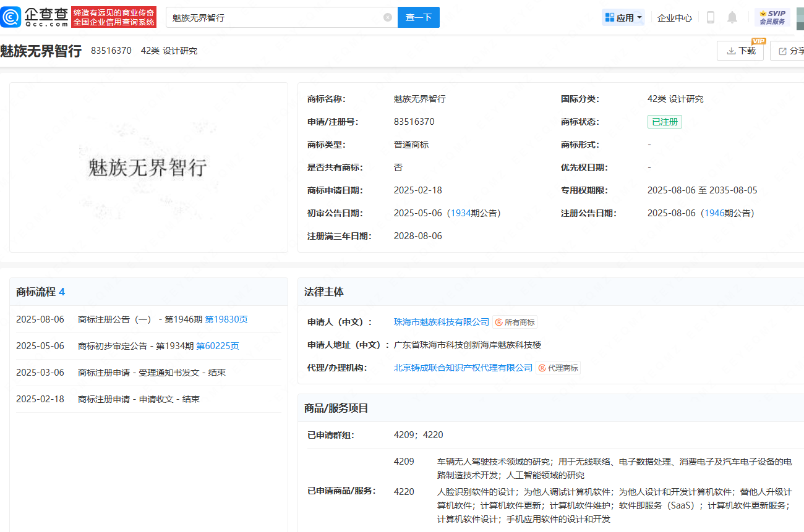The image size is (804, 532).
Task: Click the 42类 设计研究 classification value
Action: tap(675, 99)
